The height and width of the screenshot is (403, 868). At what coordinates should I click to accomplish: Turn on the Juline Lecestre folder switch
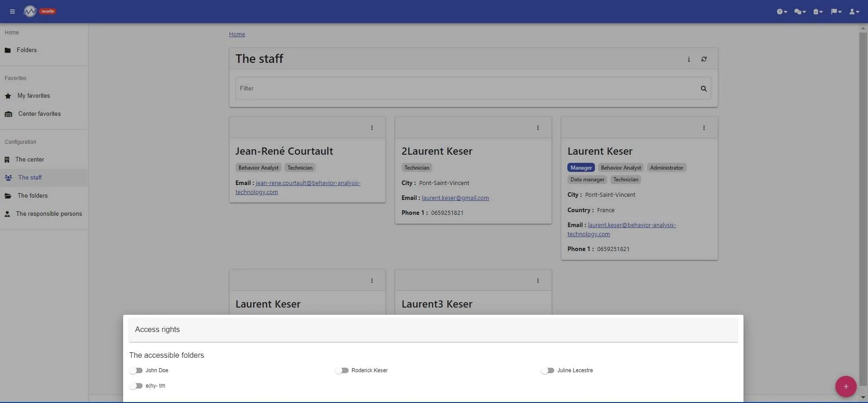coord(547,370)
